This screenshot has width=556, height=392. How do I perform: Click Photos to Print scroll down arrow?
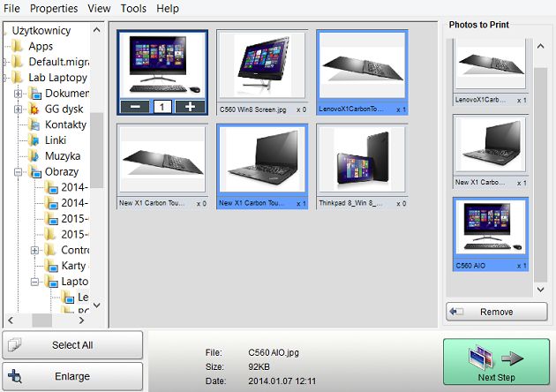click(x=540, y=290)
